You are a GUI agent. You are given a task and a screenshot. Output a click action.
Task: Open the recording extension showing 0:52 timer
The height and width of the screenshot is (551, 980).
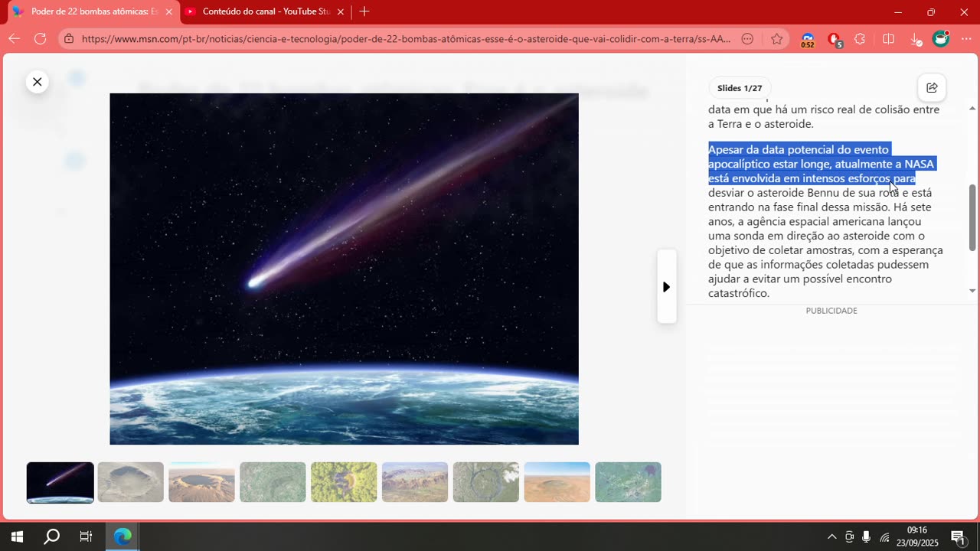(x=808, y=40)
